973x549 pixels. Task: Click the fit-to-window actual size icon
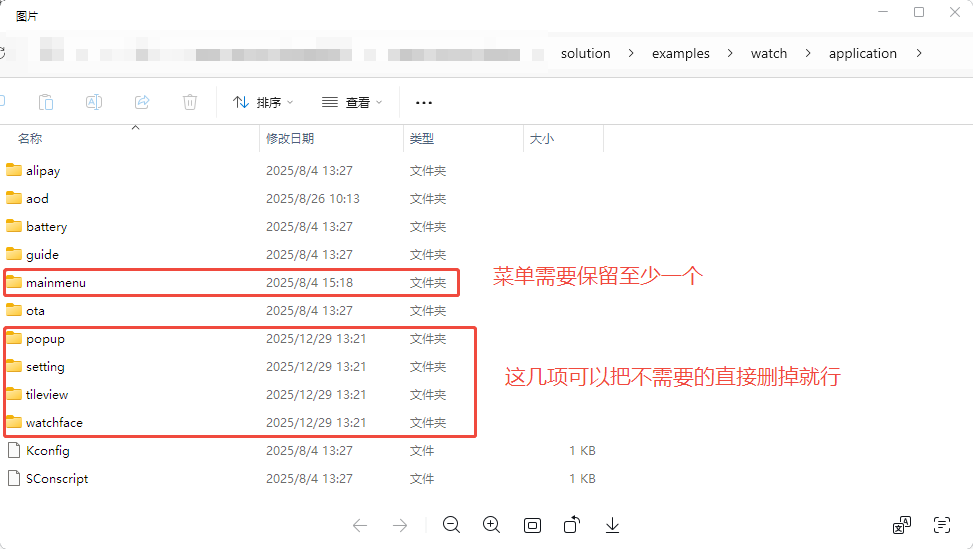(532, 526)
